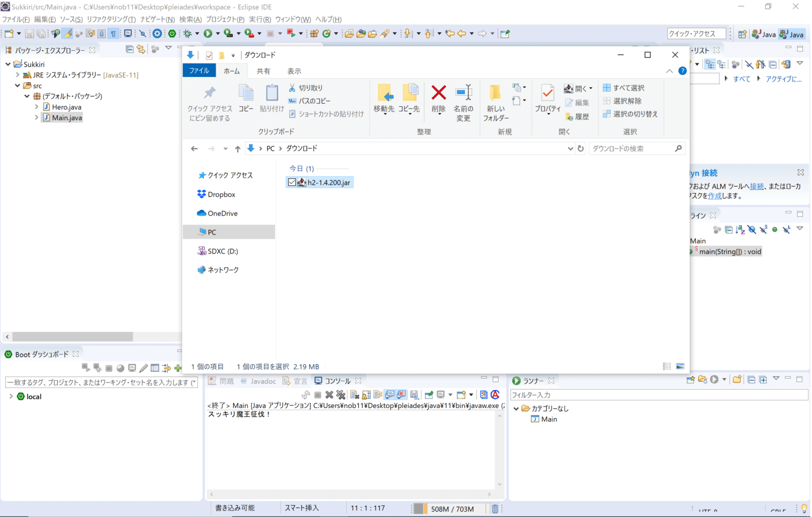Toggle show whitespace characters in the editor
Screen dimensions: 812x517
pos(113,33)
